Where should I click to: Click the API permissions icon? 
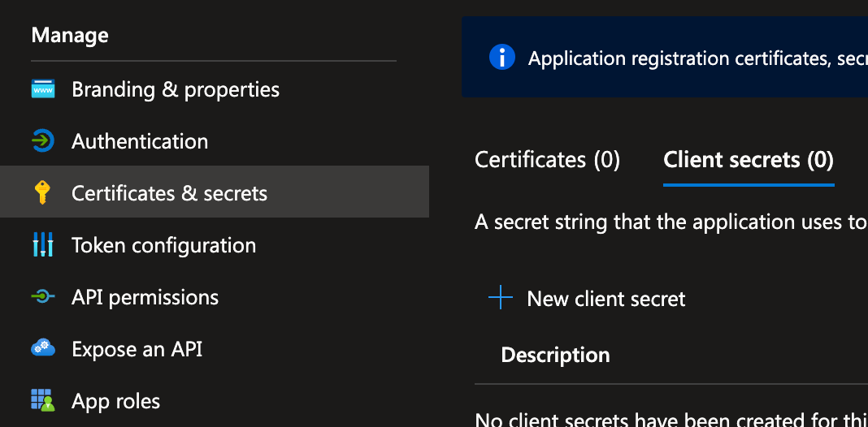(43, 297)
